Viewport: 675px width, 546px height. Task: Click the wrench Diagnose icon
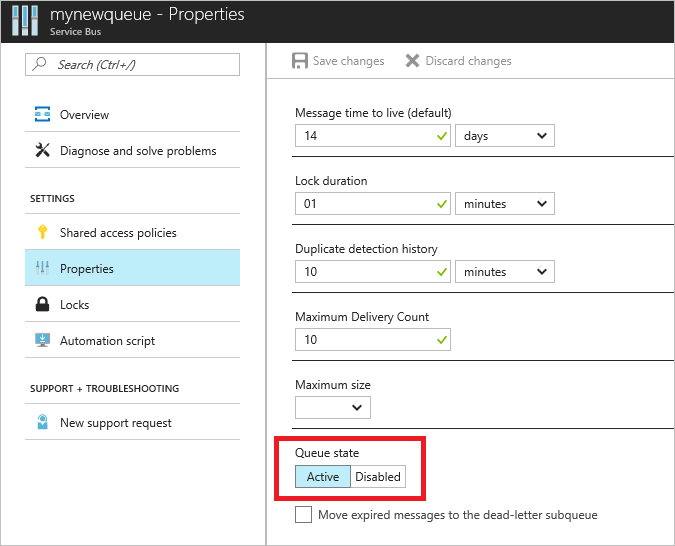[x=42, y=150]
